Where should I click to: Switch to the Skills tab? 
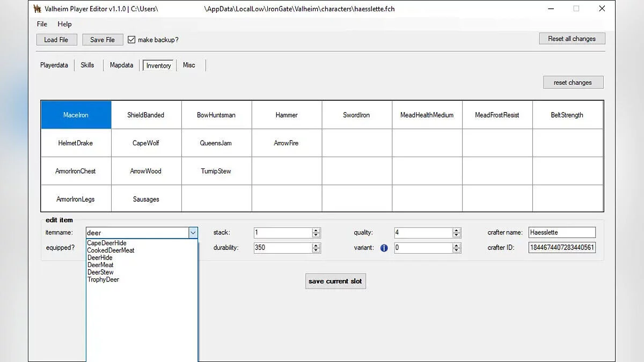point(87,65)
